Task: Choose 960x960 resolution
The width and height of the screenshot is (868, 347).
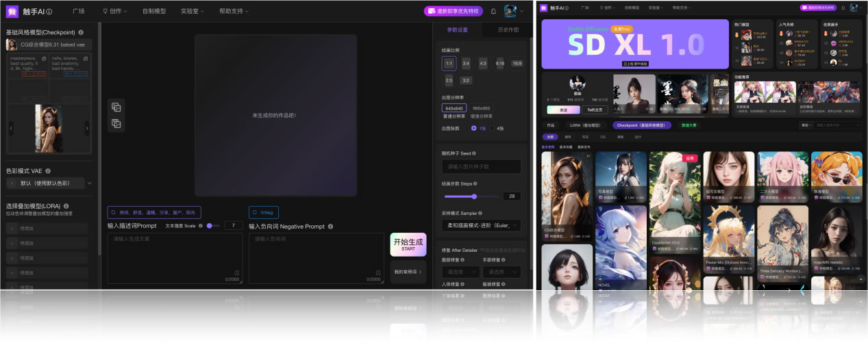Action: click(482, 108)
